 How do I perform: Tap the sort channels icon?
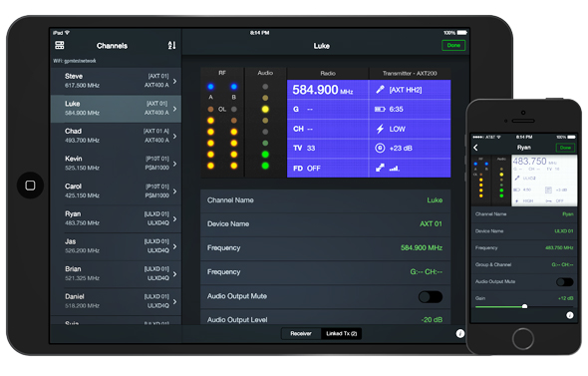pos(171,46)
